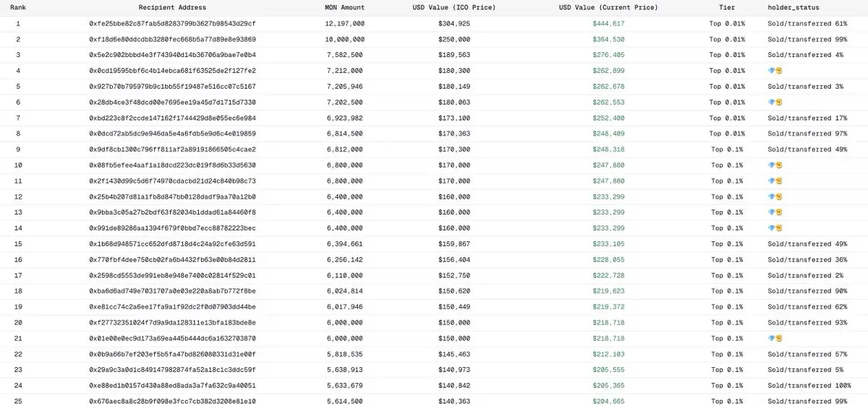Click the diamond hands emoji in rank 4 row
The height and width of the screenshot is (409, 868).
(775, 71)
